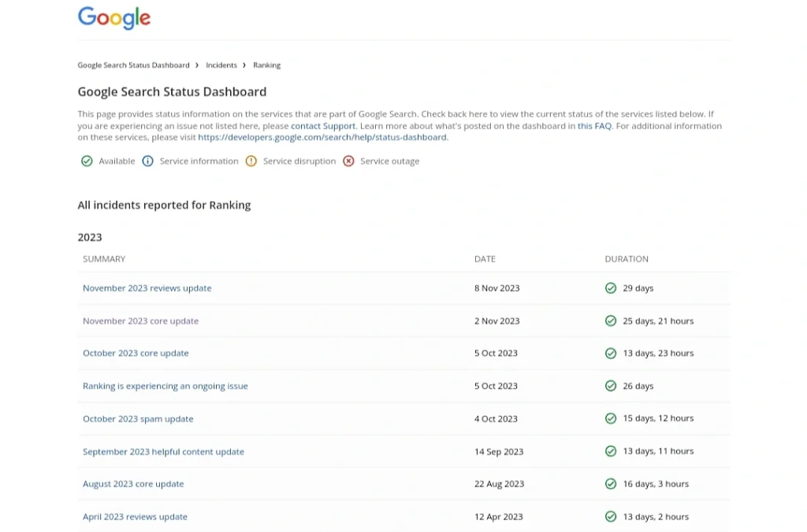Click the 5 Oct 2023 date for October core update
Image resolution: width=807 pixels, height=532 pixels.
click(496, 353)
